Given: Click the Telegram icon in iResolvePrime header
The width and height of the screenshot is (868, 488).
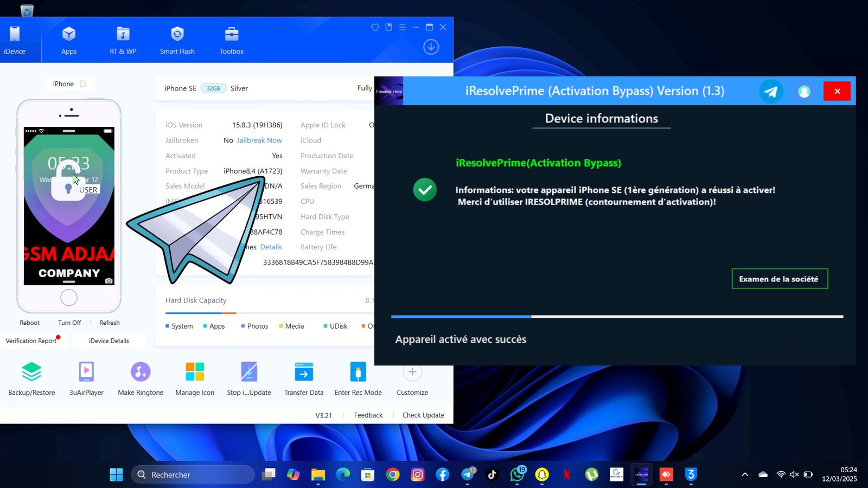Looking at the screenshot, I should pyautogui.click(x=771, y=91).
